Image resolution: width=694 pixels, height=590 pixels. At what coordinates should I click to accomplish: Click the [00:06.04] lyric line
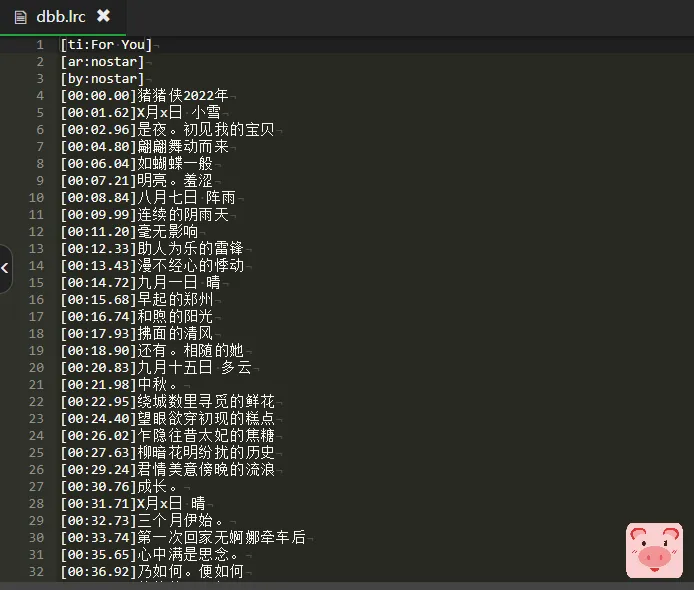click(x=137, y=164)
